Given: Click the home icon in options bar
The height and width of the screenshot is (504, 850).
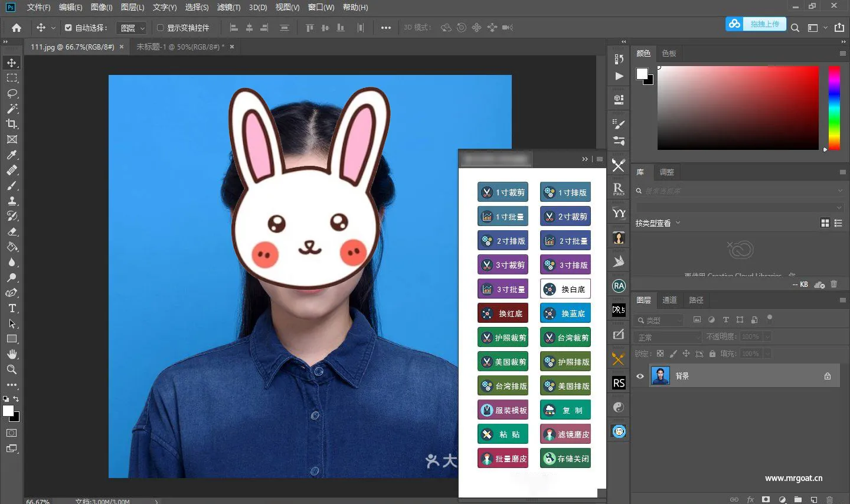Looking at the screenshot, I should pyautogui.click(x=17, y=28).
